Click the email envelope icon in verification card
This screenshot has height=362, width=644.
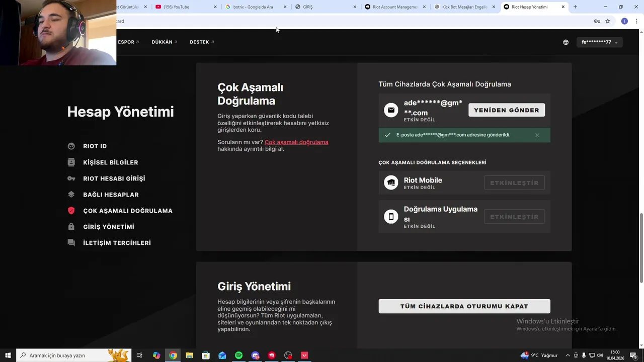coord(391,110)
